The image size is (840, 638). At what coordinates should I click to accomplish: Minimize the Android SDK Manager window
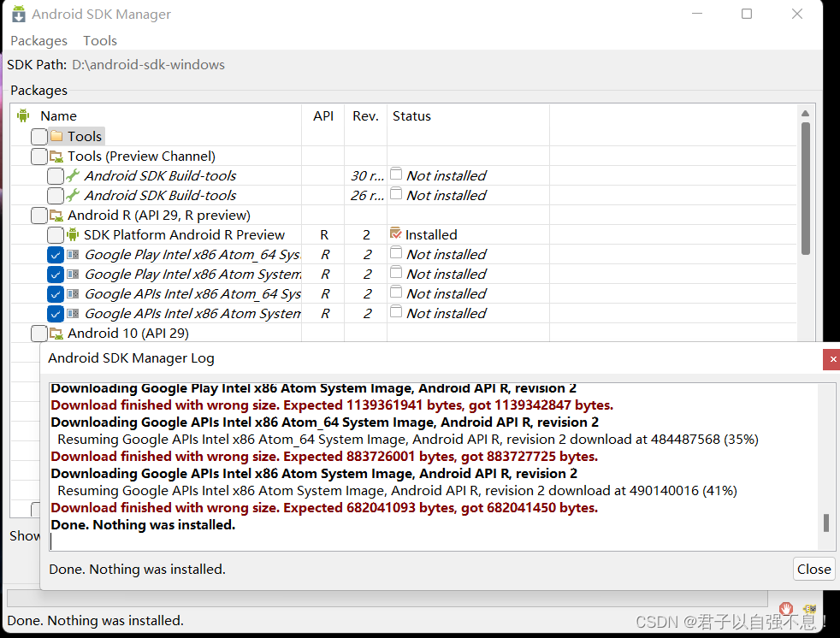(697, 14)
